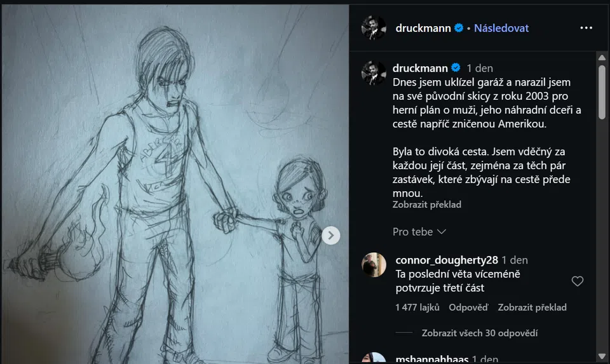Open the connor_dougherty28 username link
Viewport: 610px width, 364px height.
447,260
